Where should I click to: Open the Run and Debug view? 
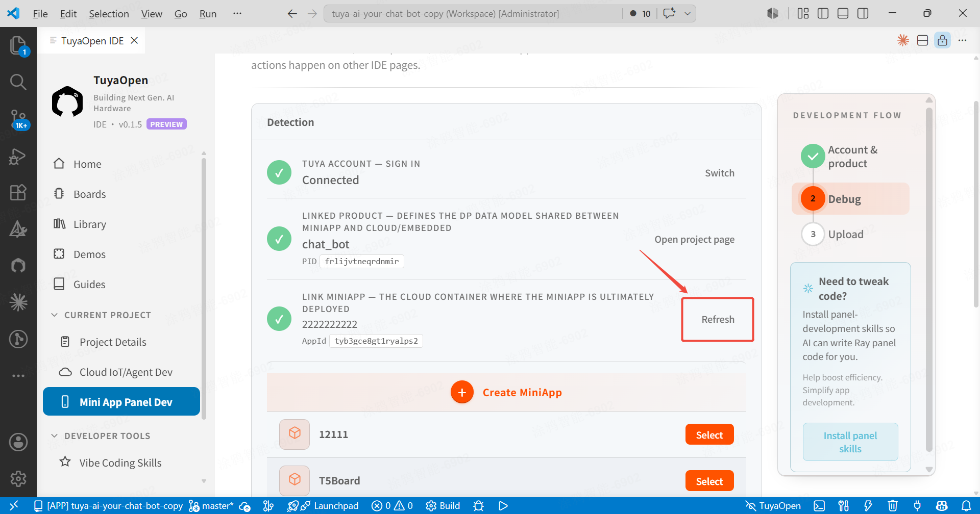[18, 156]
